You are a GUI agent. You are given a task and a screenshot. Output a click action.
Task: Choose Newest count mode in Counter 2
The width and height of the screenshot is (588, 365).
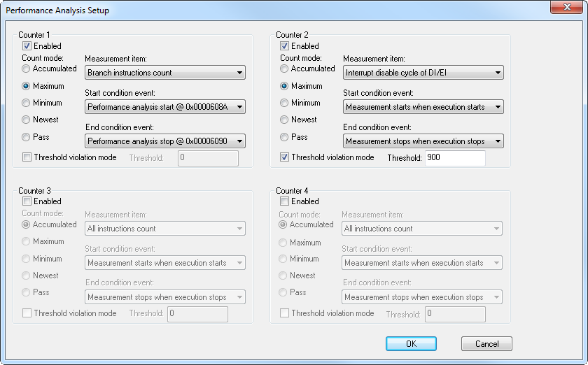284,120
